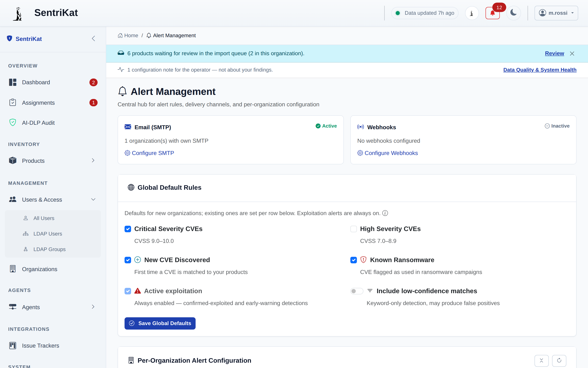Click the Organizations building icon

[x=13, y=269]
